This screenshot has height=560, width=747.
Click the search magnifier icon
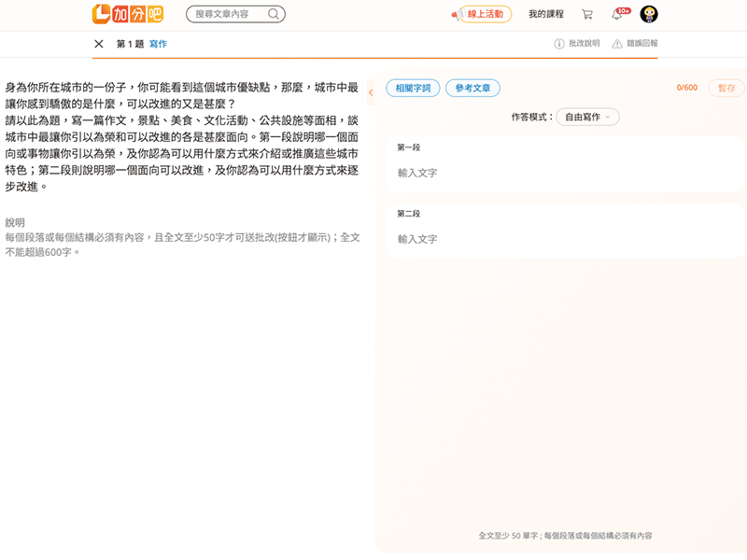click(x=274, y=14)
